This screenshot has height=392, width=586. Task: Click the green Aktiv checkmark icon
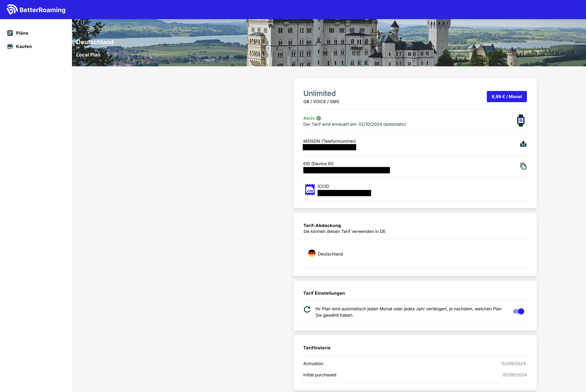coord(319,118)
